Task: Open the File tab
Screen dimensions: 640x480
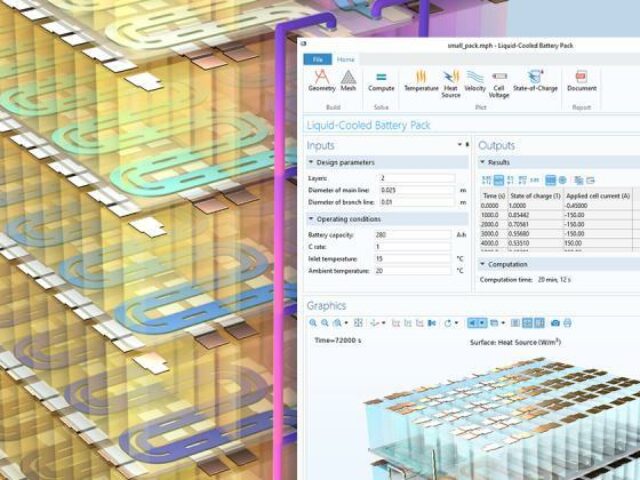Action: (318, 60)
